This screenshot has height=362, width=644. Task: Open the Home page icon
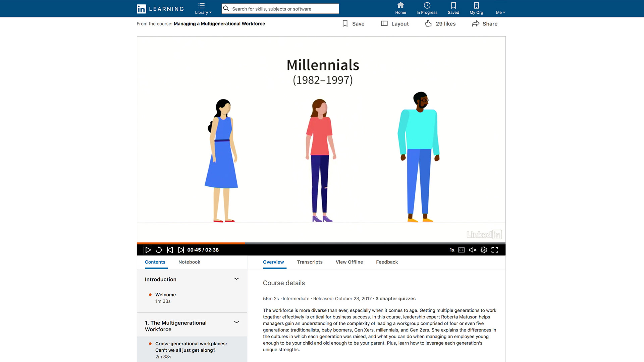click(x=400, y=8)
